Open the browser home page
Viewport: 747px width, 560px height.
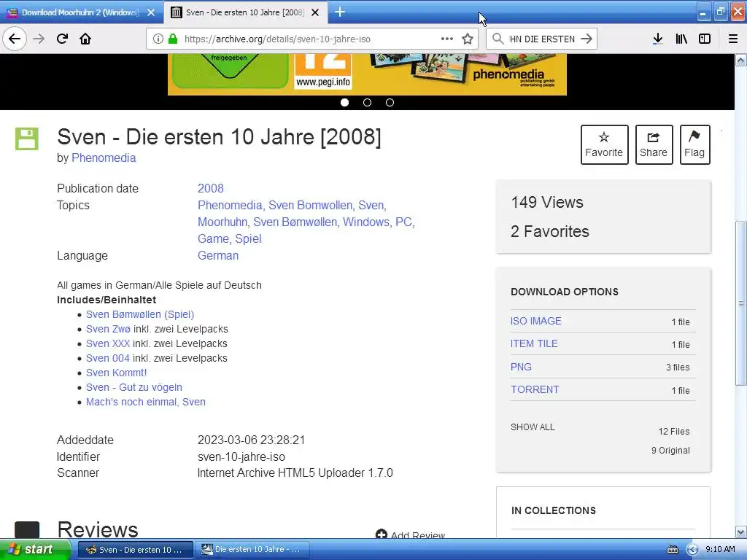point(85,39)
